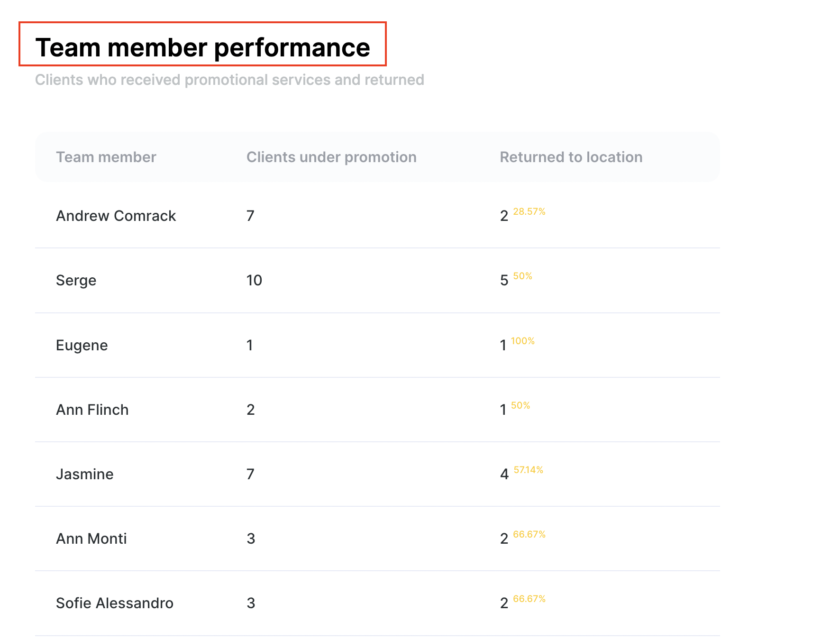This screenshot has width=840, height=639.
Task: Click Serge's clients under promotion value 10
Action: (x=254, y=281)
